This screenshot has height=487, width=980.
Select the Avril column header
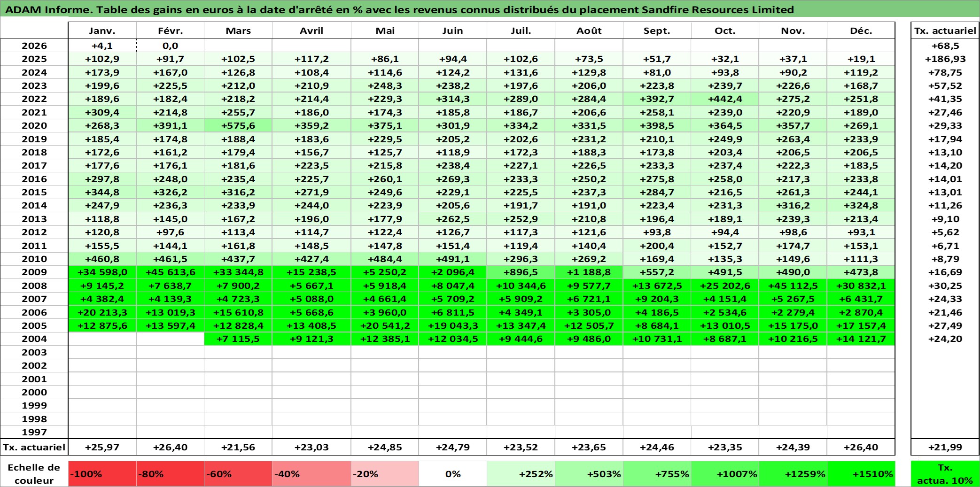[x=311, y=31]
